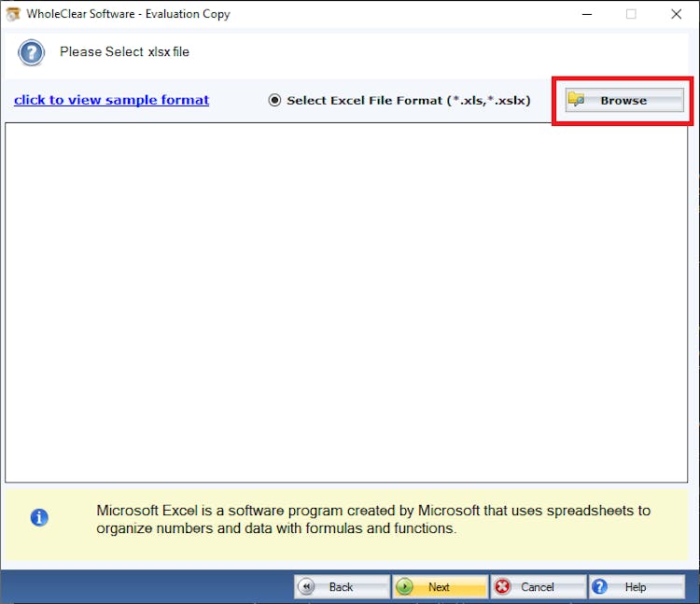The height and width of the screenshot is (604, 700).
Task: Open Help using the Help button
Action: [x=637, y=587]
